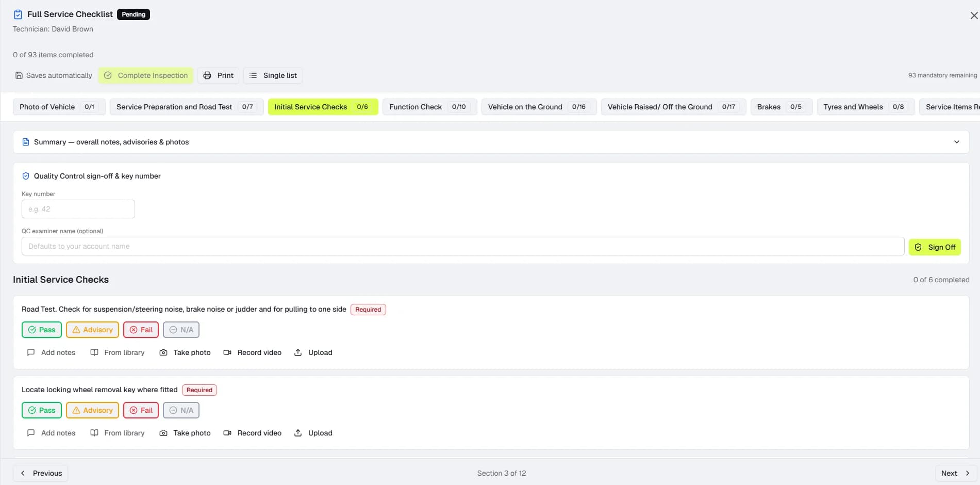
Task: Click the upload icon in locking wheel key row
Action: (298, 433)
